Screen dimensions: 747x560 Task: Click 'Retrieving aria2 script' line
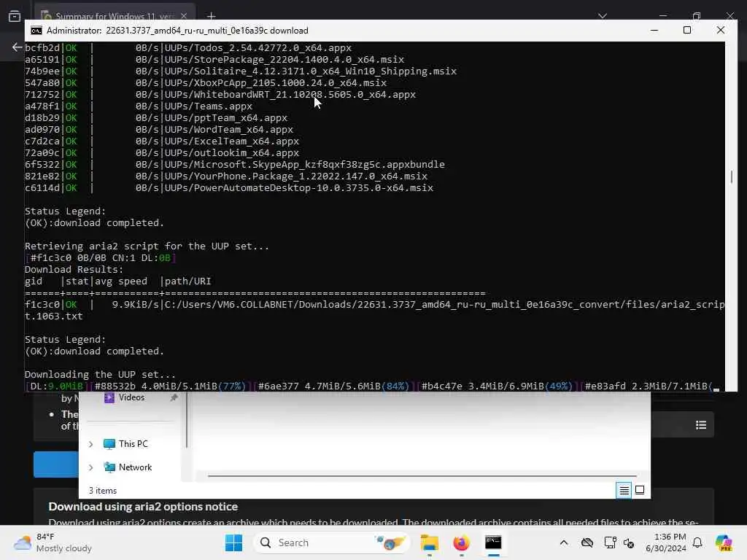[147, 246]
